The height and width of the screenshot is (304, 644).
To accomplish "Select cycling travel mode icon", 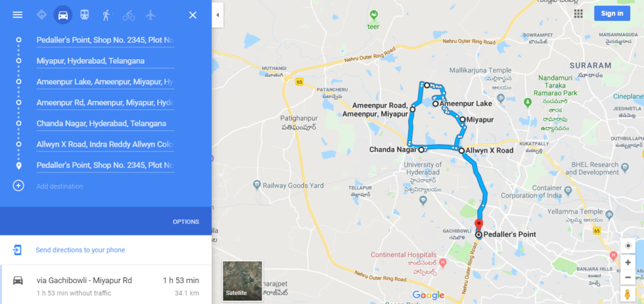I will (x=128, y=15).
